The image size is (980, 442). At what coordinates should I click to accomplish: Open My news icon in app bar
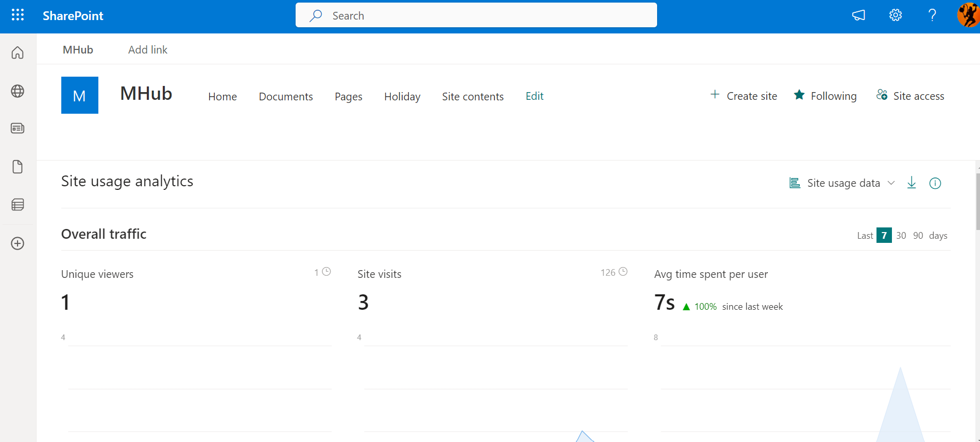(x=18, y=128)
